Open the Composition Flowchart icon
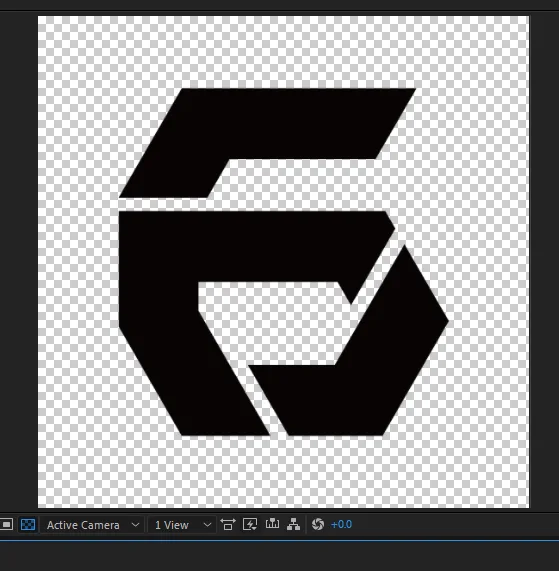 click(x=294, y=525)
